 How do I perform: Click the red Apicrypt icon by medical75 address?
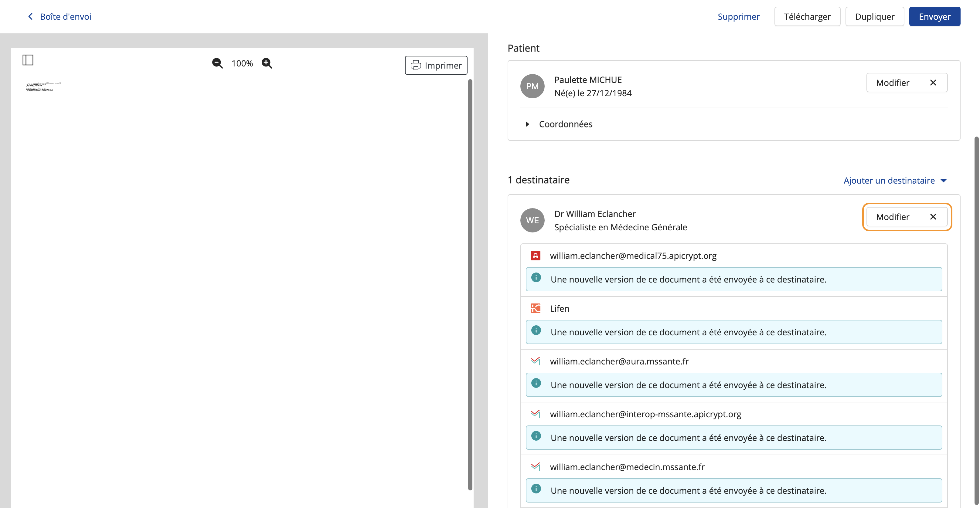coord(535,256)
